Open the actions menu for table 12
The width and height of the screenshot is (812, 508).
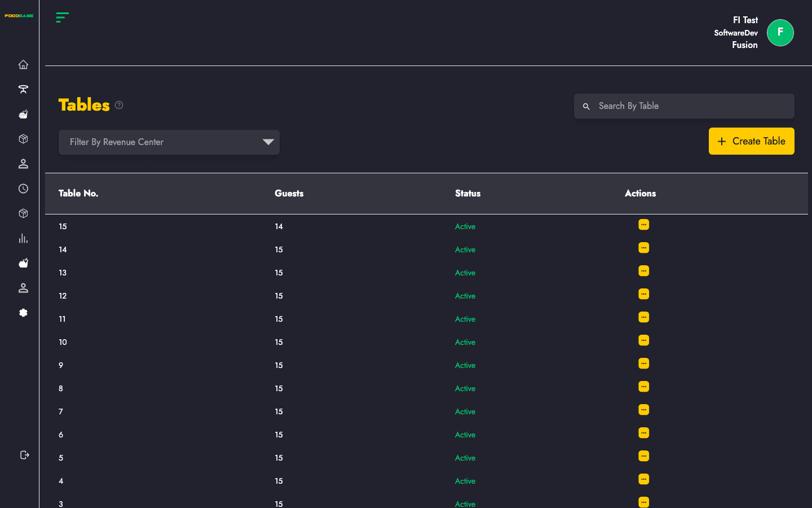point(643,294)
